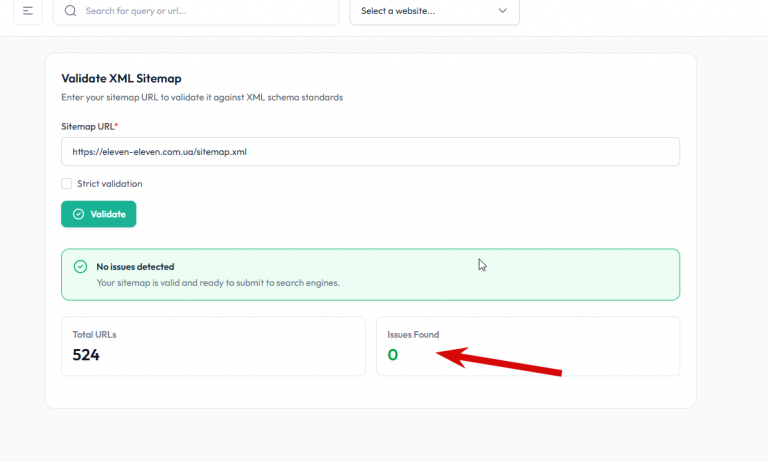Viewport: 768px width, 462px height.
Task: Click the green zero issues count
Action: (393, 355)
